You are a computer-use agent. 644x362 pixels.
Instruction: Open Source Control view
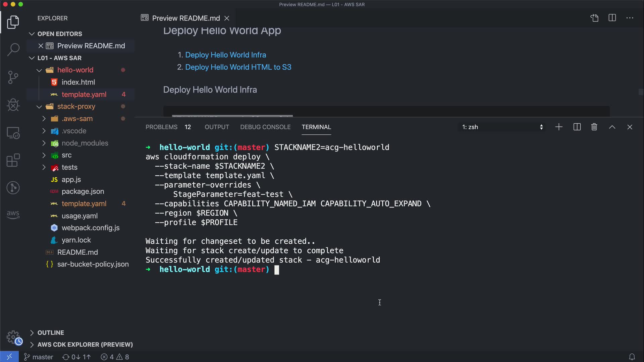coord(13,77)
